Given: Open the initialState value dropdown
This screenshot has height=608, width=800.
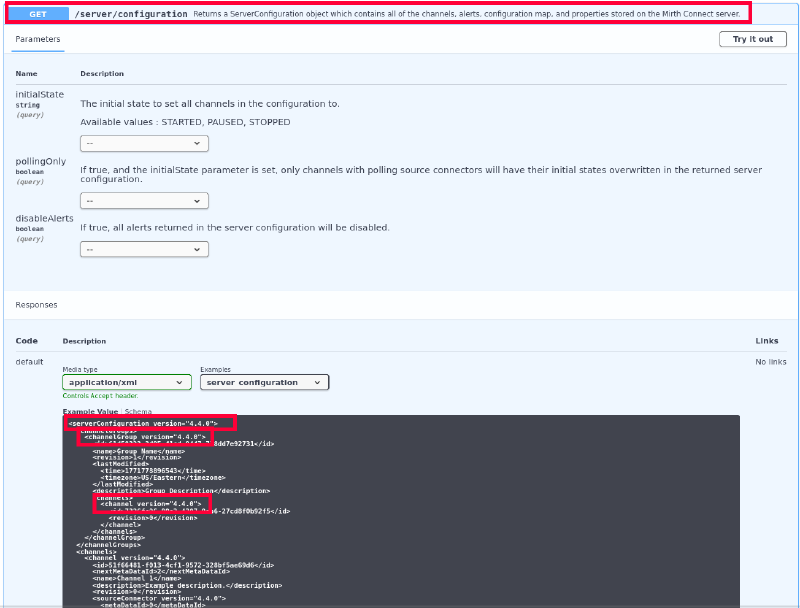Looking at the screenshot, I should (x=144, y=143).
